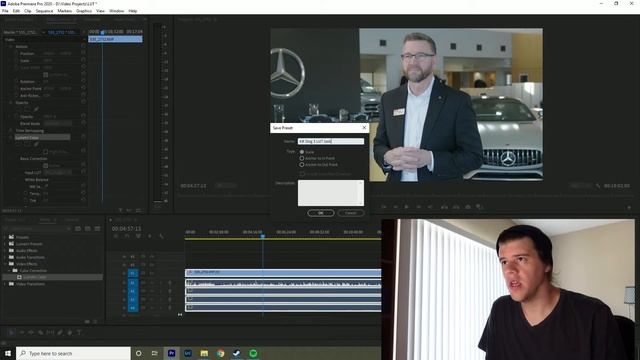Select the Razor tool in the tools panel

[40, 332]
